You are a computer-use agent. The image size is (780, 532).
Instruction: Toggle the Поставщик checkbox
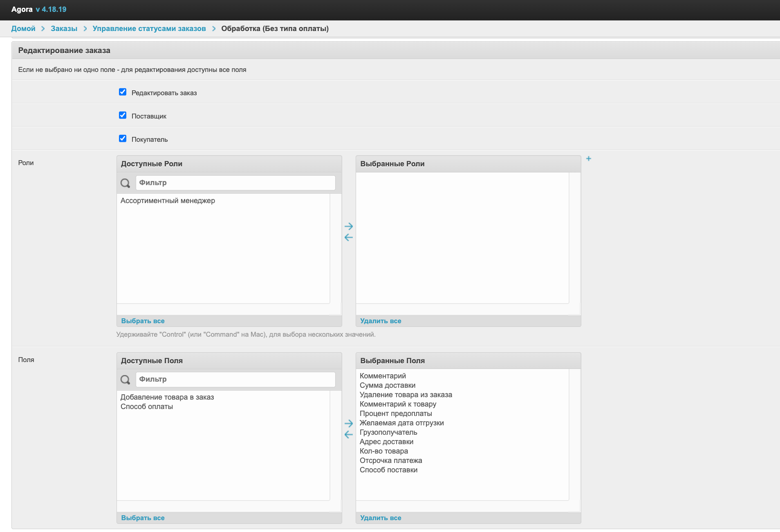[x=123, y=115]
